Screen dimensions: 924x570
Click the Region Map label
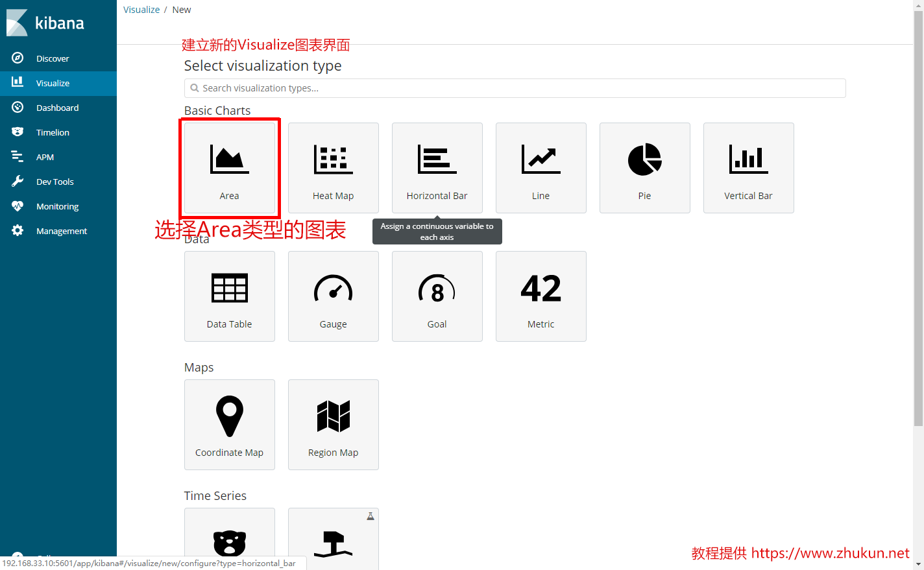pos(334,453)
